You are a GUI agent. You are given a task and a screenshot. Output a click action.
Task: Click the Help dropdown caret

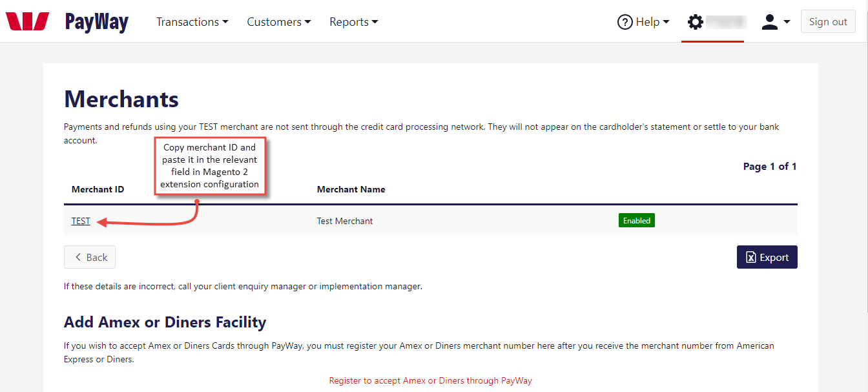point(666,22)
